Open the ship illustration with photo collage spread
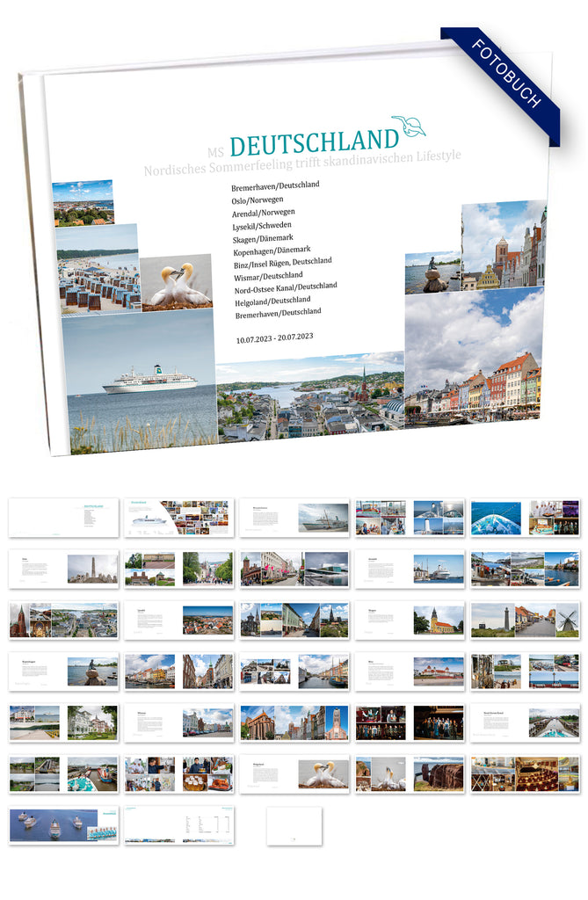This screenshot has height=900, width=588. (179, 518)
